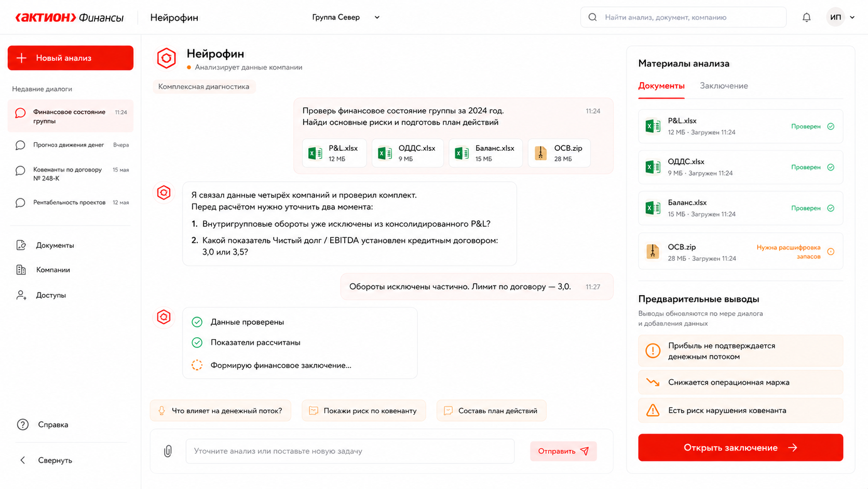Click the Комплексная диагностика tag

(x=204, y=87)
